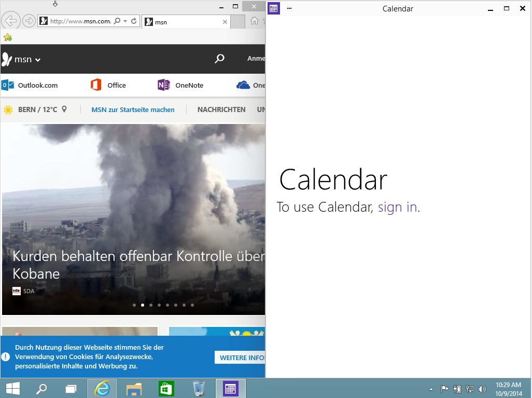Maximize the Calendar window
The height and width of the screenshot is (398, 532).
(507, 8)
